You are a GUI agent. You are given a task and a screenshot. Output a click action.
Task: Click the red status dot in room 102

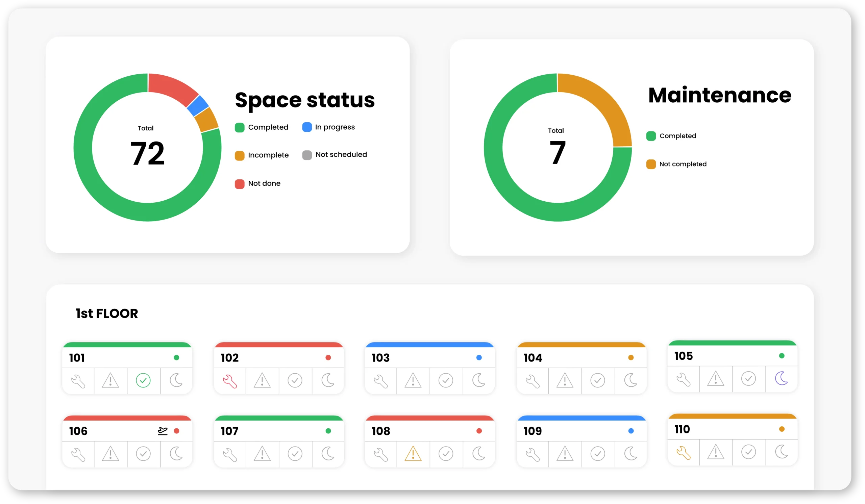328,357
